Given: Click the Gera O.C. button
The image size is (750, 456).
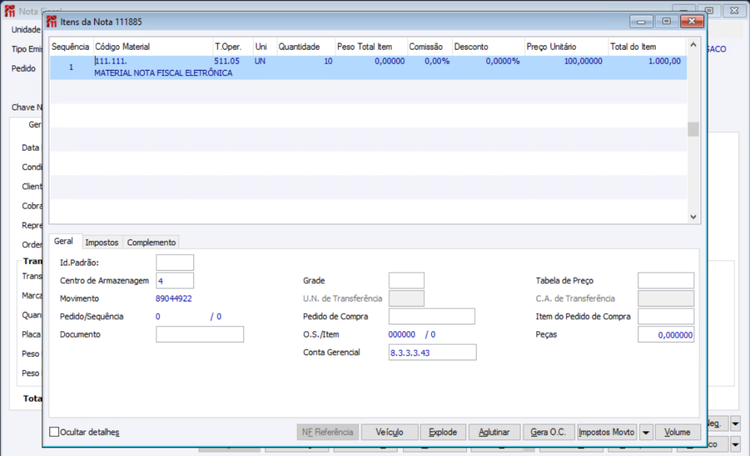Looking at the screenshot, I should coord(548,432).
